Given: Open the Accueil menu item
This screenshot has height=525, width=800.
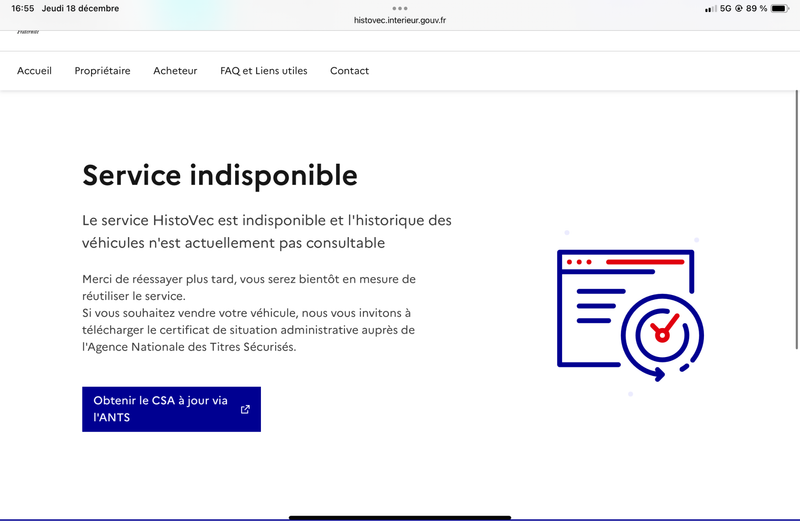Looking at the screenshot, I should [34, 71].
